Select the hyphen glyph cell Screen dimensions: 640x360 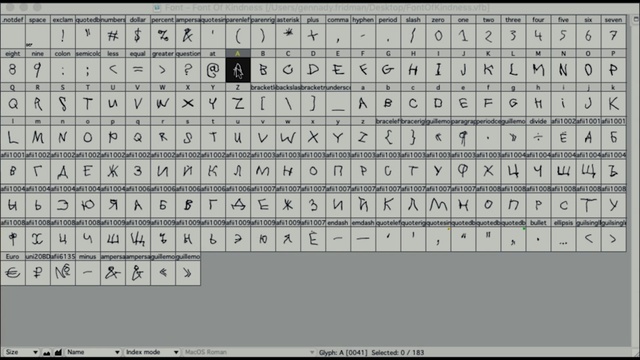(x=362, y=33)
